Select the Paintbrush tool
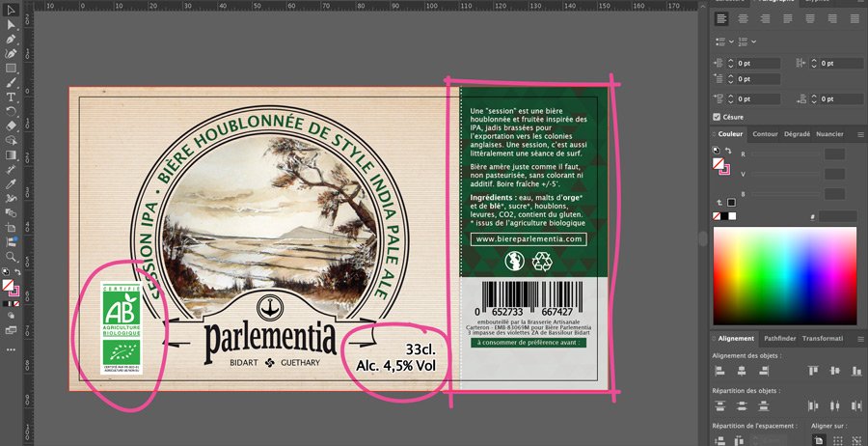Image resolution: width=868 pixels, height=446 pixels. 11,83
